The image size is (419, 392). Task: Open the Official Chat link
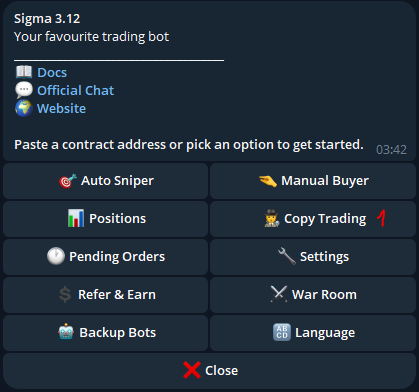coord(75,91)
